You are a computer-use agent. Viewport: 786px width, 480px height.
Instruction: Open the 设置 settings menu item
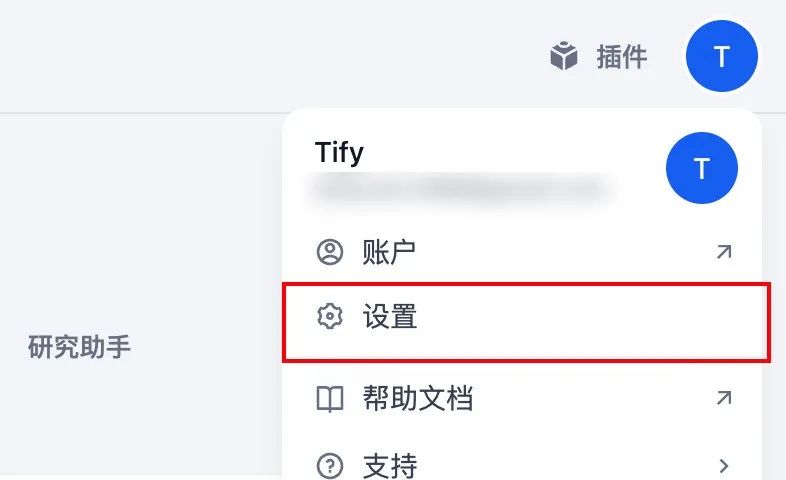[x=525, y=321]
